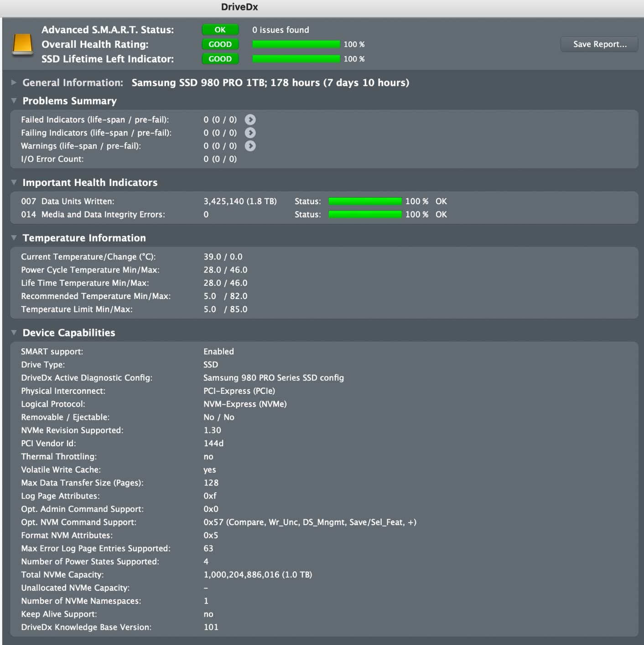Click the Save Report button
644x645 pixels.
[599, 44]
